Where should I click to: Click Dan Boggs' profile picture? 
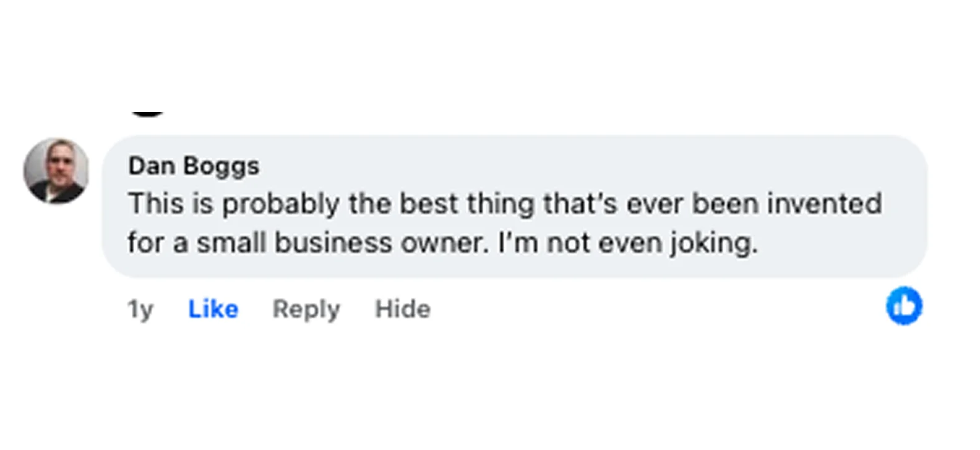[56, 171]
